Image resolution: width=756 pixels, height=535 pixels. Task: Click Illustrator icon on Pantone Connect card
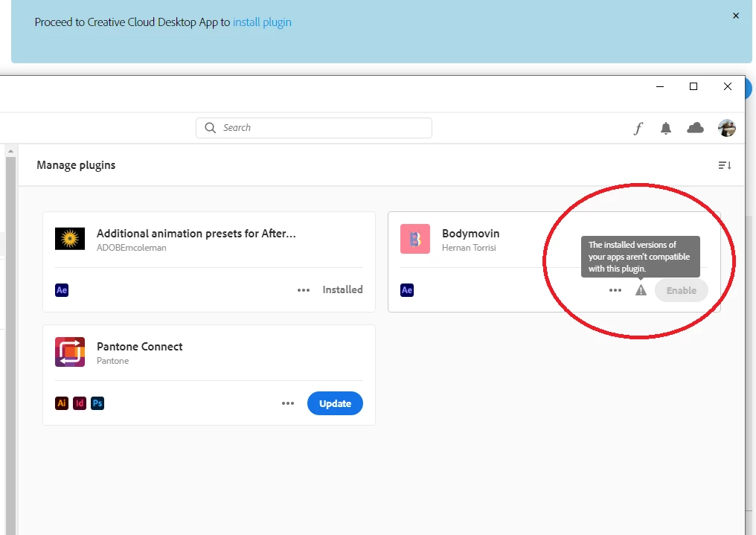(62, 403)
